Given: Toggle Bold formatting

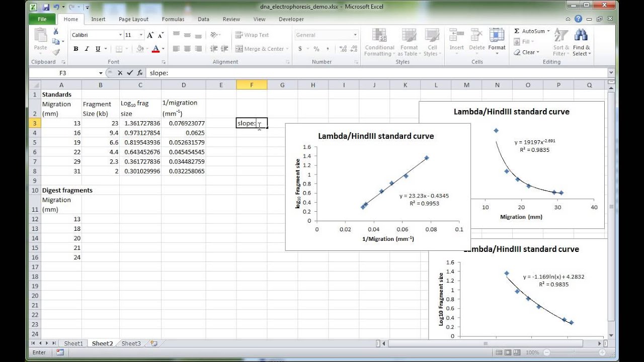Looking at the screenshot, I should tap(76, 49).
